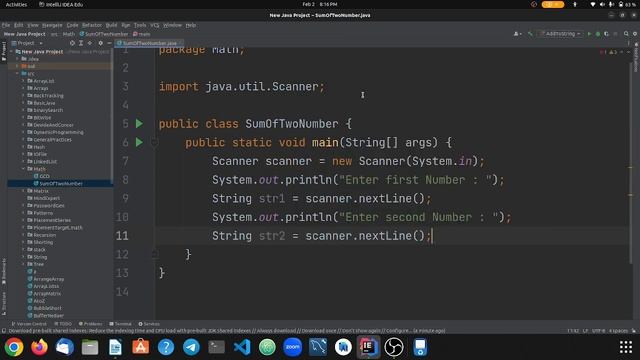Screen dimensions: 640x360
Task: Click Activities in the top bar
Action: pyautogui.click(x=16, y=4)
